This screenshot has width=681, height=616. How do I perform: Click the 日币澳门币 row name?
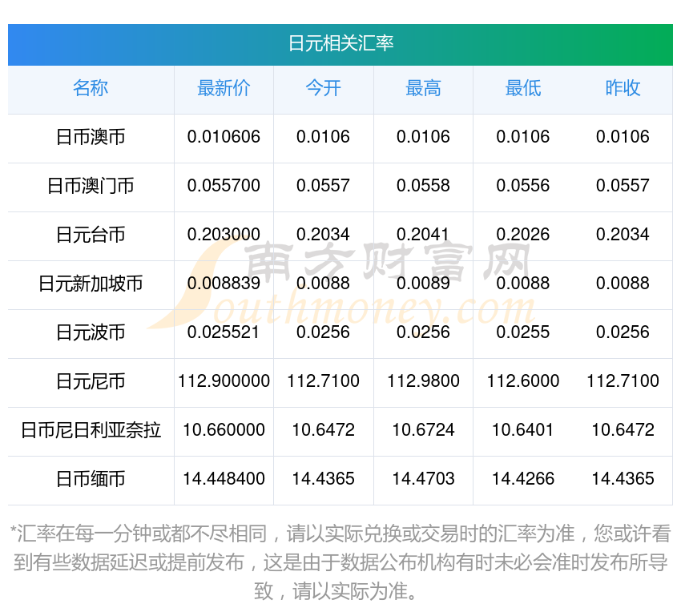click(91, 186)
